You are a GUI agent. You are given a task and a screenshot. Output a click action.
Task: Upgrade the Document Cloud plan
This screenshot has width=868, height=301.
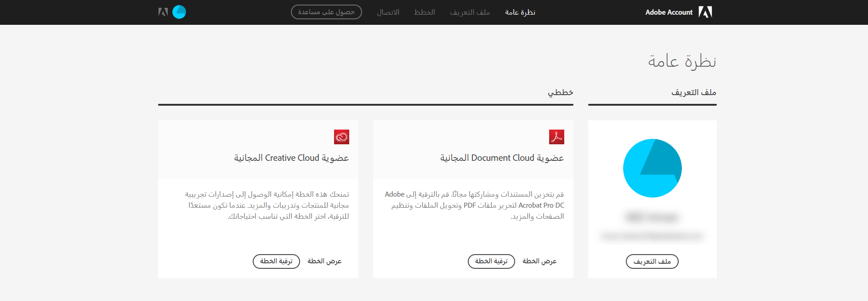491,261
